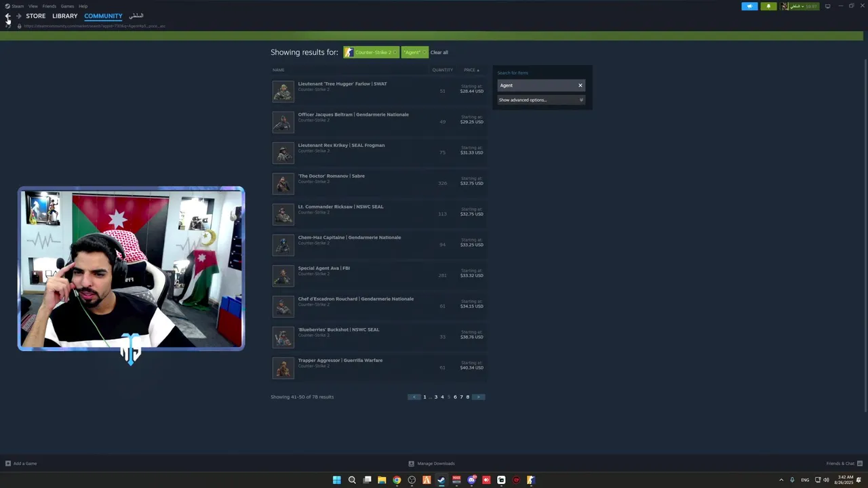
Task: Remove the "Agent" search filter tag
Action: pyautogui.click(x=425, y=52)
